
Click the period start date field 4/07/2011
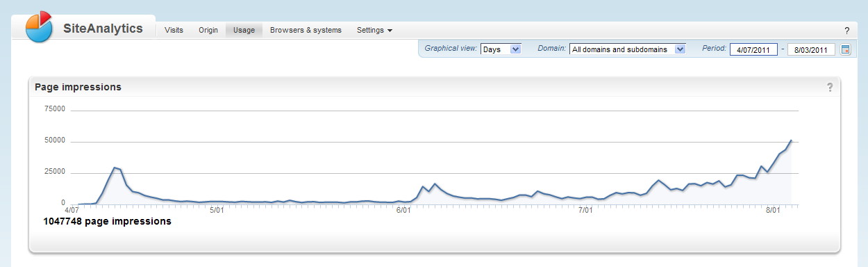[753, 49]
